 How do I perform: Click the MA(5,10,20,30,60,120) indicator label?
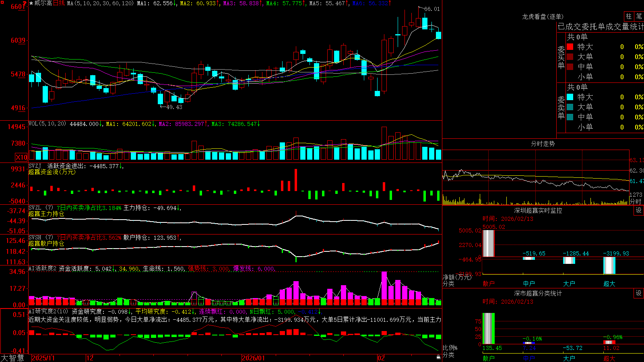pos(100,3)
